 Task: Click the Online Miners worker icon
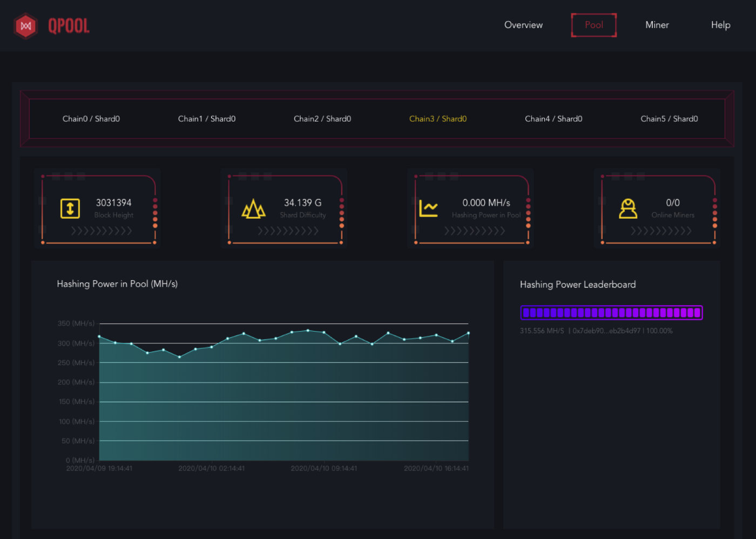point(627,208)
